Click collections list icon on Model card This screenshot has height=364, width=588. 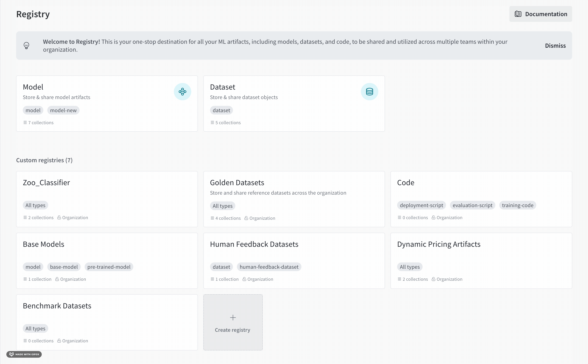coord(25,123)
